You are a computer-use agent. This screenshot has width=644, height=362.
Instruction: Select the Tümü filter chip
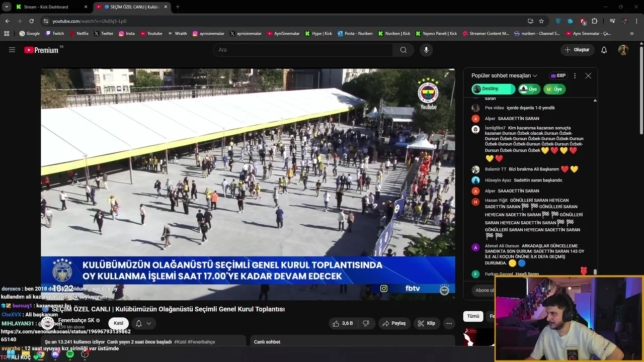[x=473, y=316]
